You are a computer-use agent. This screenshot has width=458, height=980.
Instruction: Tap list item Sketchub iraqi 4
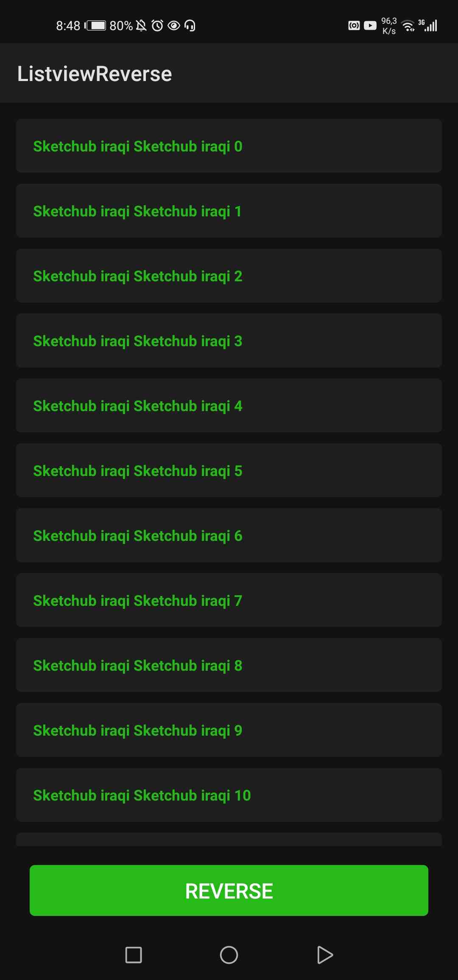click(x=229, y=406)
